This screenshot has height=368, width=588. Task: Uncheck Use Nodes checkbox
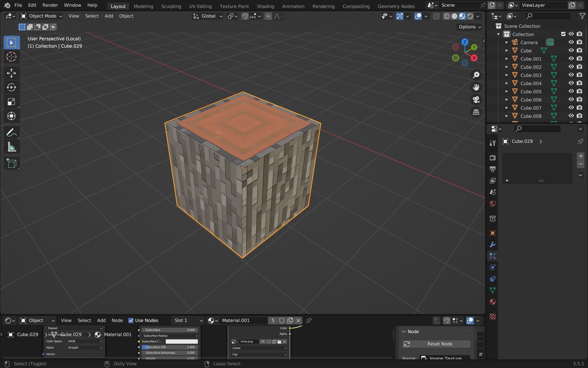click(131, 321)
